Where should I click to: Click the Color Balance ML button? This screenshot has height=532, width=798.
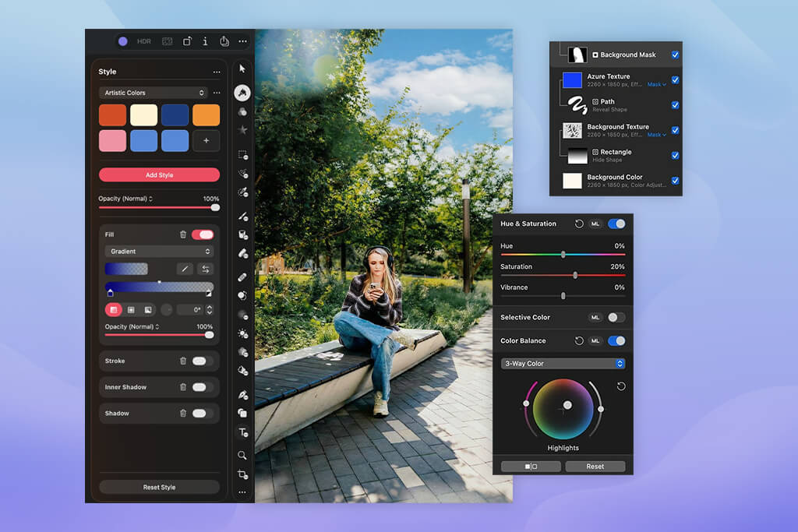click(595, 340)
